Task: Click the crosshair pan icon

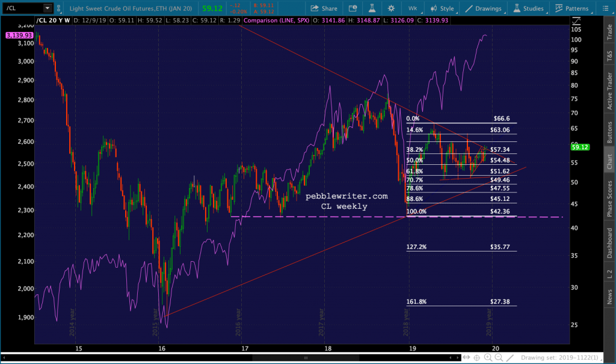Action: 476,357
